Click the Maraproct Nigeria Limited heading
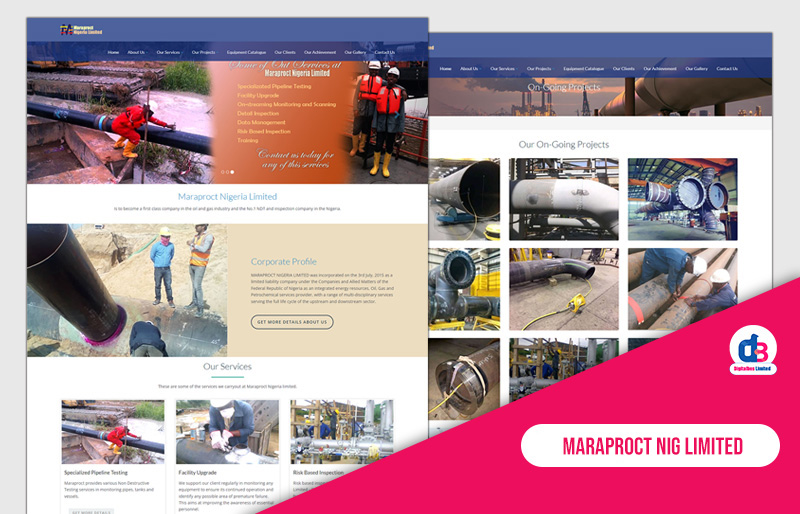Image resolution: width=800 pixels, height=514 pixels. 228,197
